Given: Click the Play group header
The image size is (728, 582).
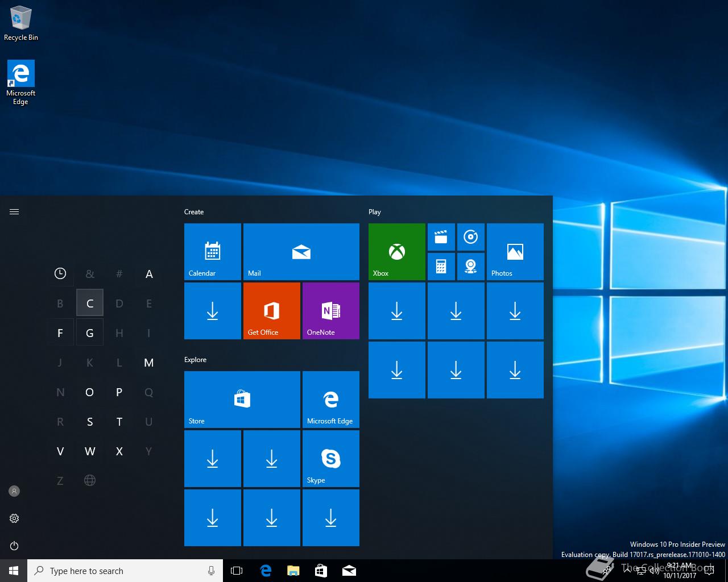Looking at the screenshot, I should point(375,212).
